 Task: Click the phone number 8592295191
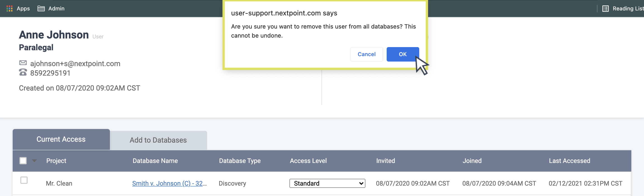(x=50, y=73)
